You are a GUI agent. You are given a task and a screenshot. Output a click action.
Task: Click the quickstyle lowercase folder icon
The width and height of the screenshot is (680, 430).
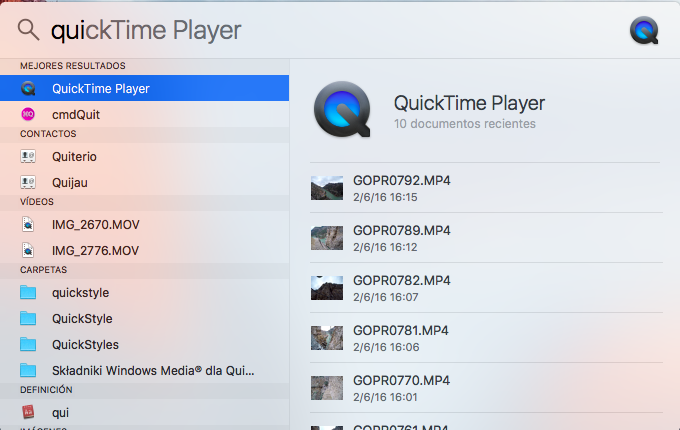28,293
